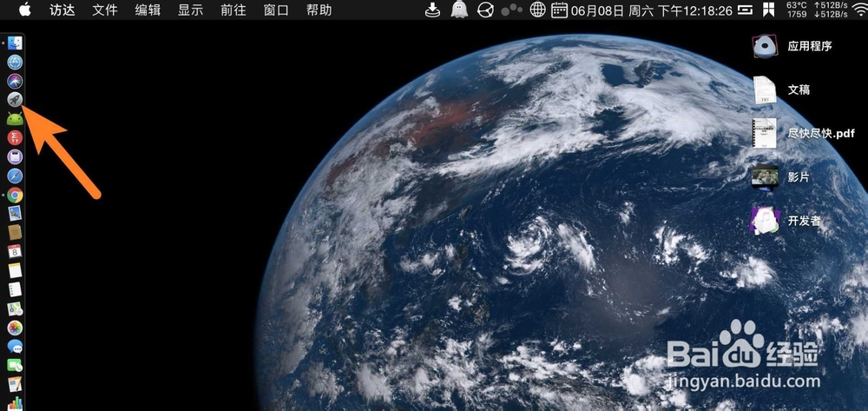Click the date and time 下午12:18:26
This screenshot has width=868, height=411.
click(652, 10)
